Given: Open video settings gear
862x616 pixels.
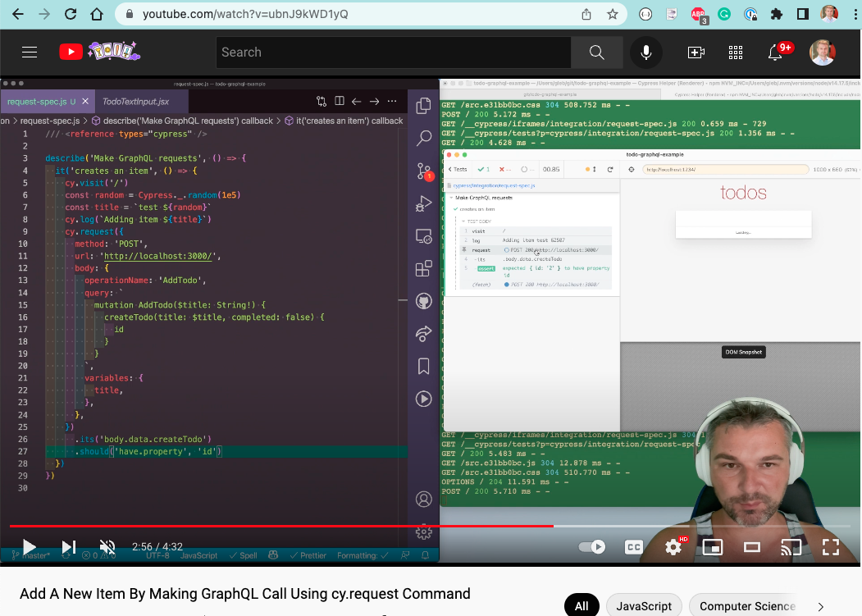Looking at the screenshot, I should coord(673,547).
